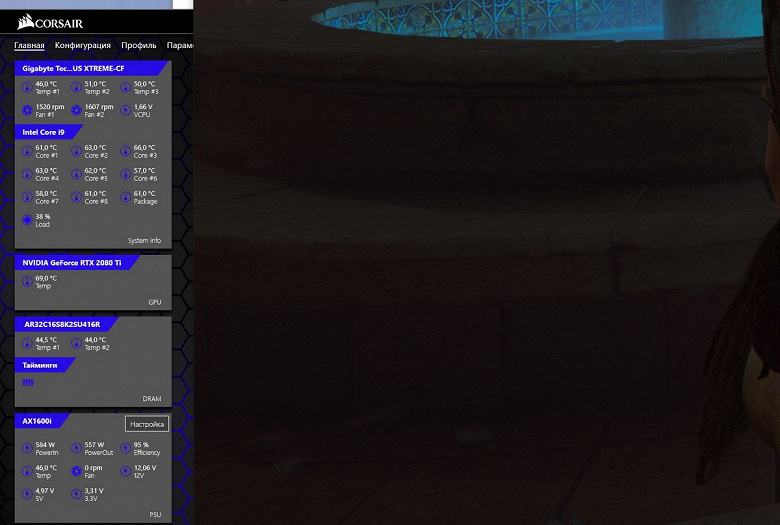Screen dimensions: 780x525
Task: Switch to the Конфигурация tab
Action: coord(83,45)
